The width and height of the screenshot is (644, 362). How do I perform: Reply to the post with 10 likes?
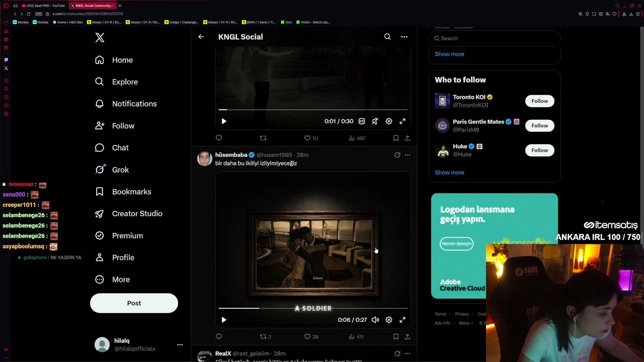pos(219,138)
